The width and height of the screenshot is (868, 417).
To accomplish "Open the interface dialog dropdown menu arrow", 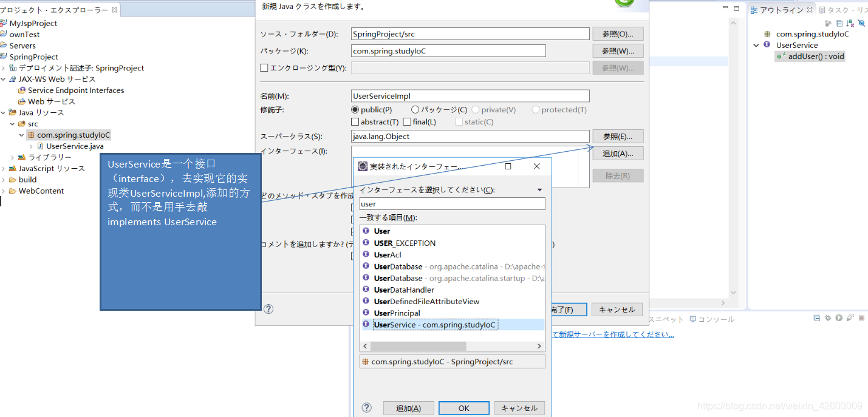I will 539,190.
